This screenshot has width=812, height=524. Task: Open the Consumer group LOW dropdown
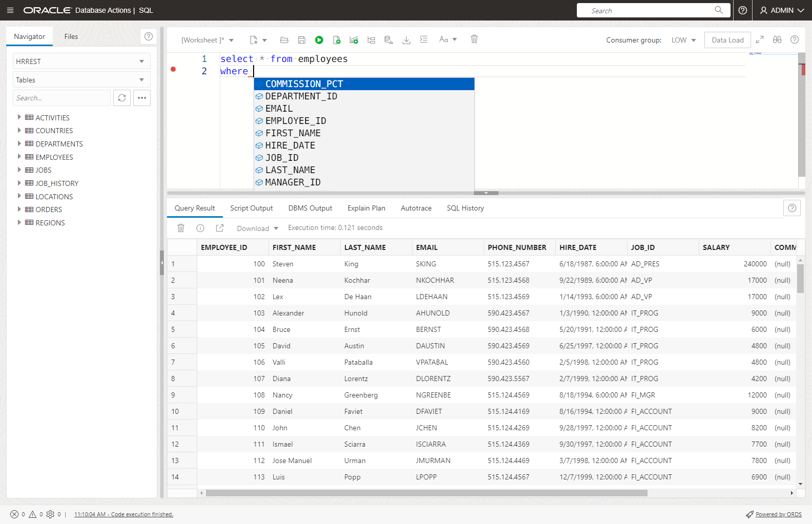click(683, 40)
